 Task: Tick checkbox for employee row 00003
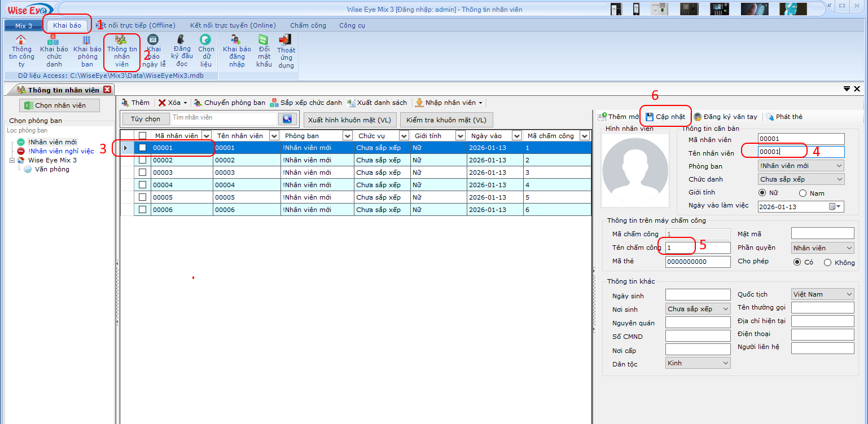[143, 173]
